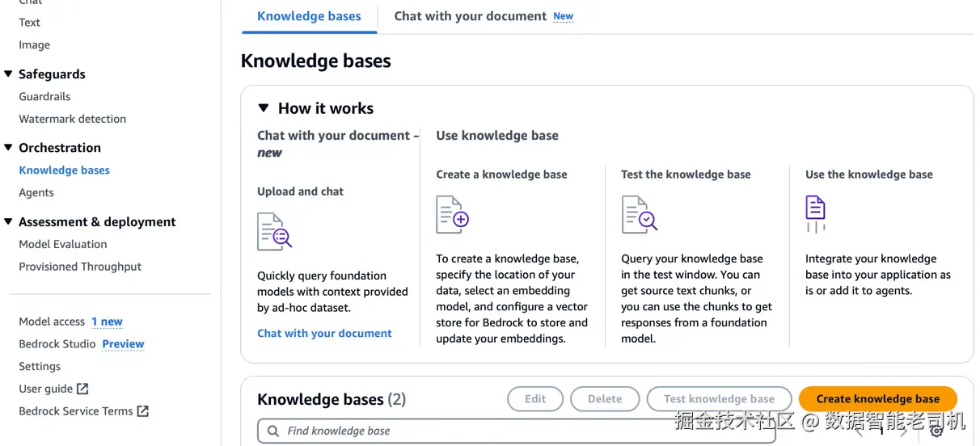Open Model access in the sidebar
This screenshot has height=446, width=980.
[52, 322]
